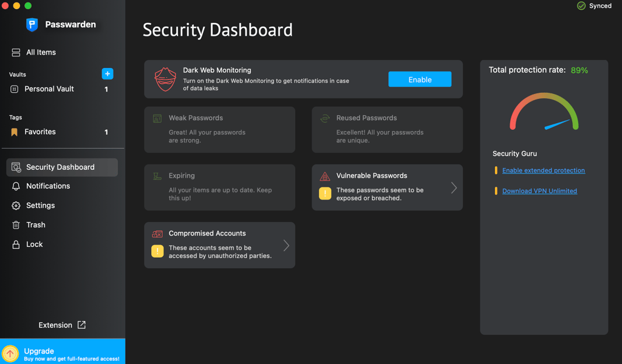
Task: Select Security Dashboard menu item
Action: click(x=63, y=167)
